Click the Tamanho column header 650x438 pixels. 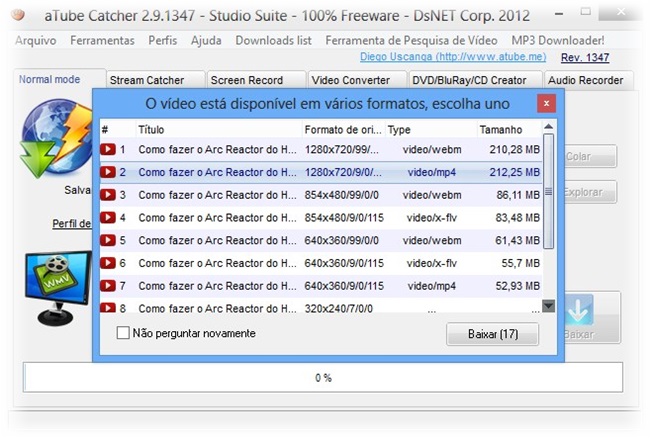(x=509, y=130)
